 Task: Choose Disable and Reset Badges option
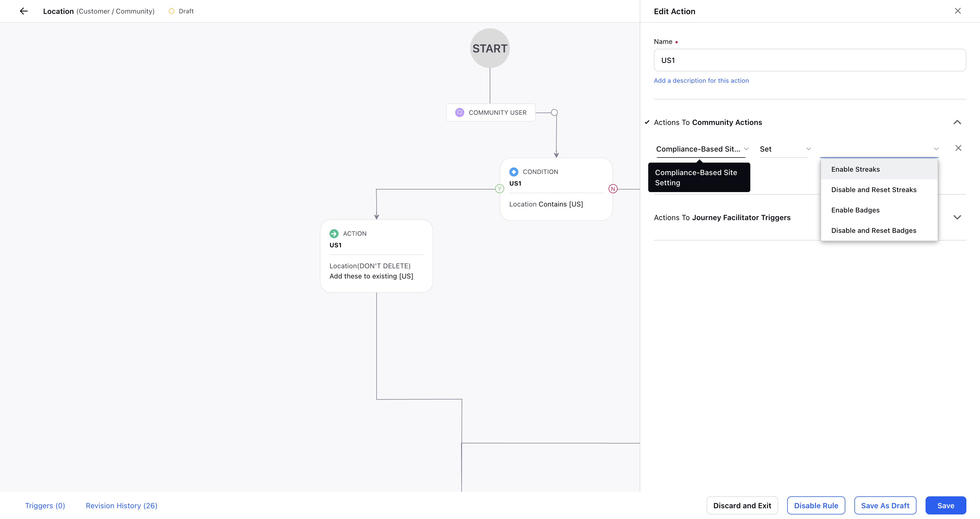pos(879,231)
